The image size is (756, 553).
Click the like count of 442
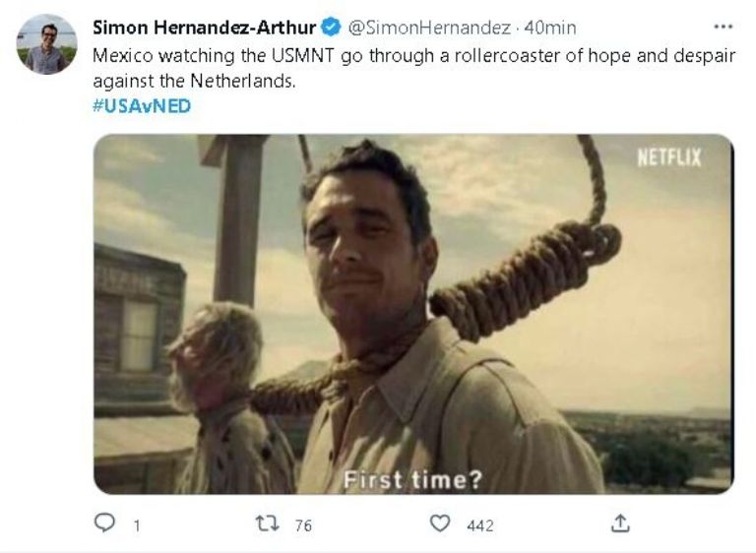(479, 525)
